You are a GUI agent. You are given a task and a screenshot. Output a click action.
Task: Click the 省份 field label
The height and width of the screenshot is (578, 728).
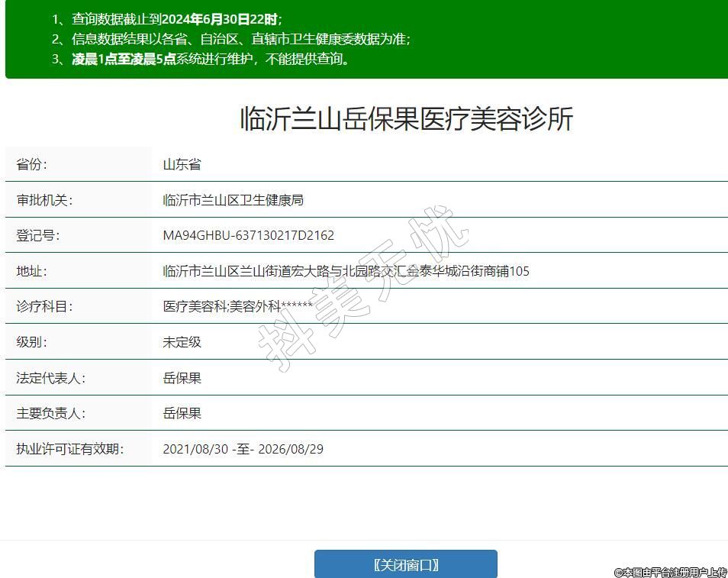(x=31, y=165)
